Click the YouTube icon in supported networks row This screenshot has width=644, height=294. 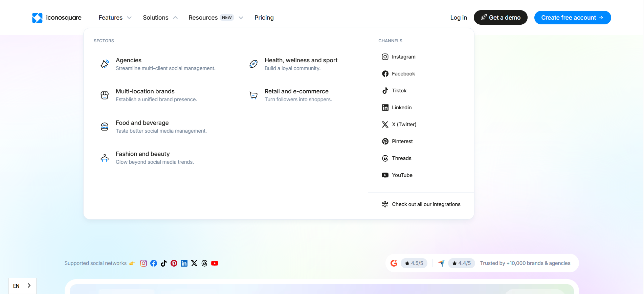215,263
